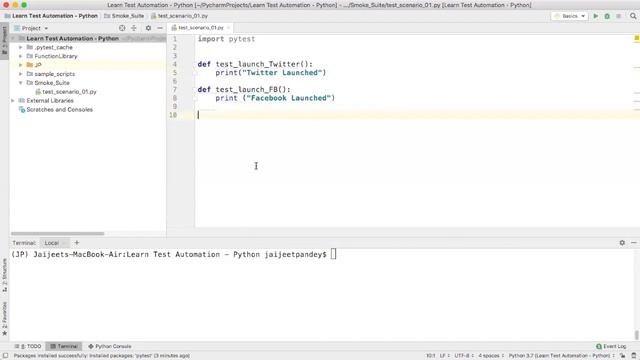Click the terminal vertical scrollbar thumb
This screenshot has height=360, width=640.
click(x=636, y=335)
